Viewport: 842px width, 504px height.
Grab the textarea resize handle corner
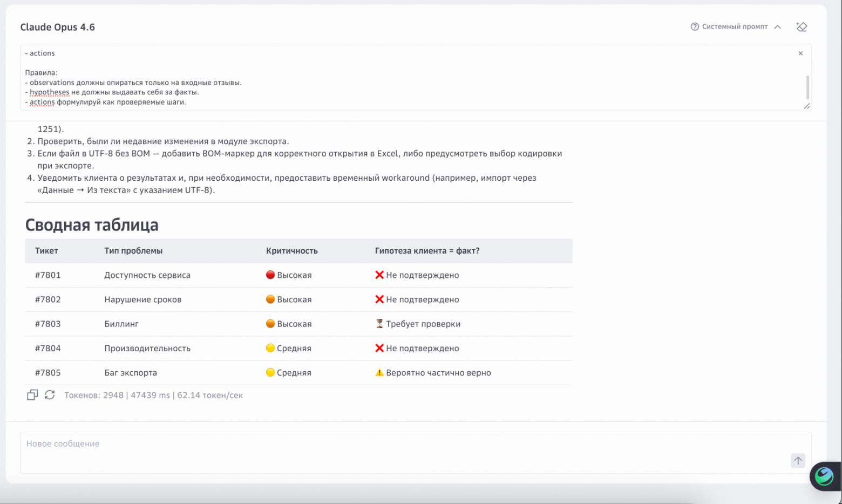(x=807, y=106)
